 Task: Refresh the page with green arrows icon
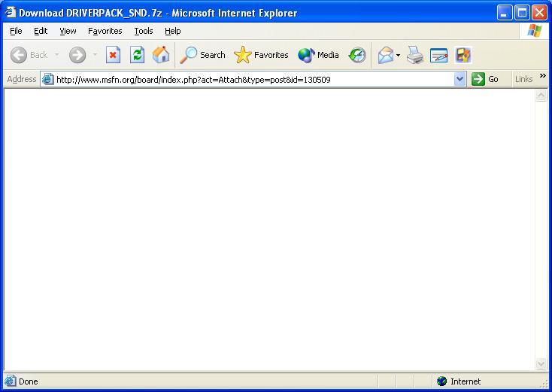coord(138,55)
